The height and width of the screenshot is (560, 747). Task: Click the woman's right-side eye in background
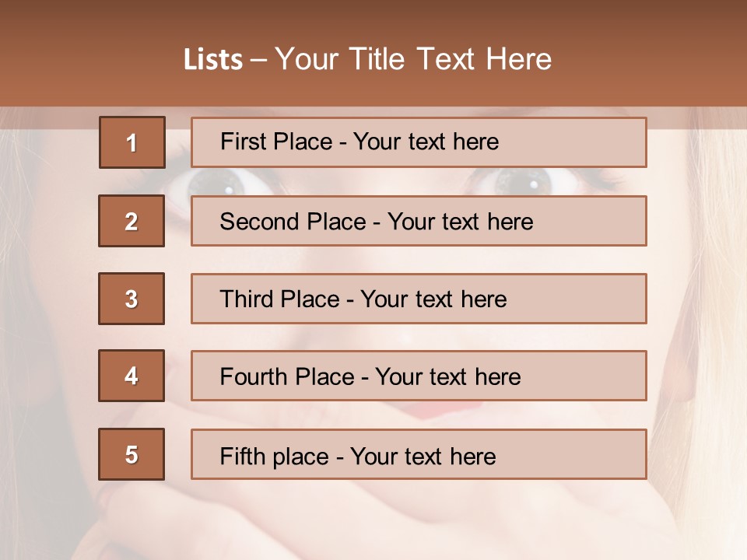(x=523, y=182)
